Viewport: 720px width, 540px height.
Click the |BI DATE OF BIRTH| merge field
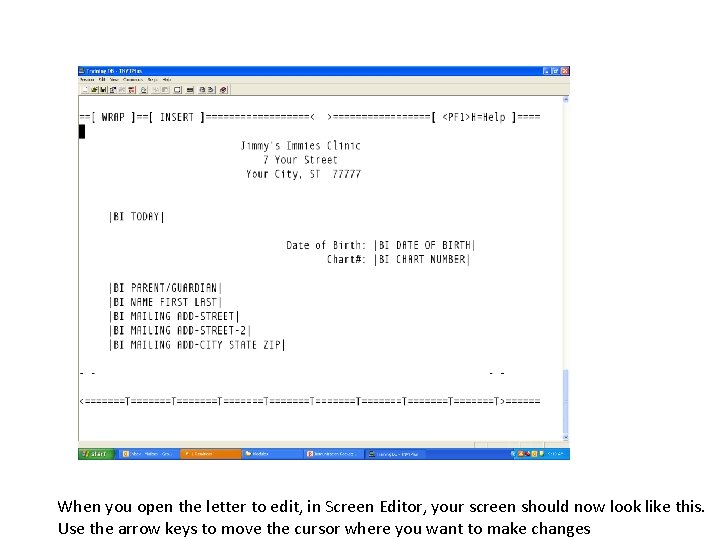point(425,245)
